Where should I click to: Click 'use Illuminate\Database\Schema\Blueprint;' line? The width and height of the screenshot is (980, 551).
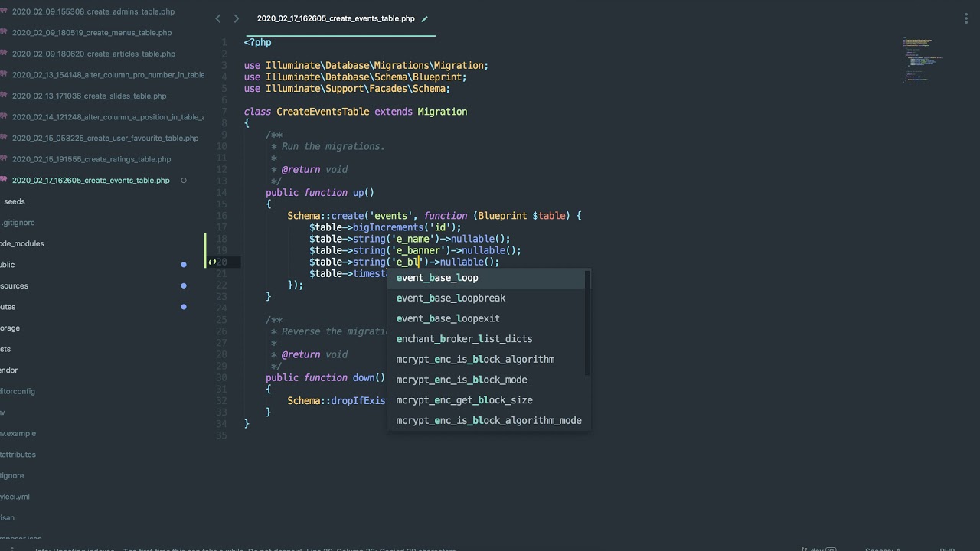click(355, 77)
